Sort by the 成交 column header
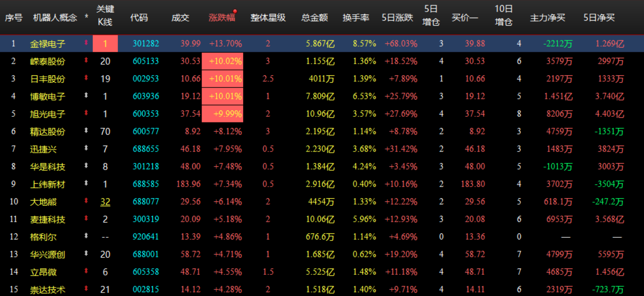 (x=180, y=18)
